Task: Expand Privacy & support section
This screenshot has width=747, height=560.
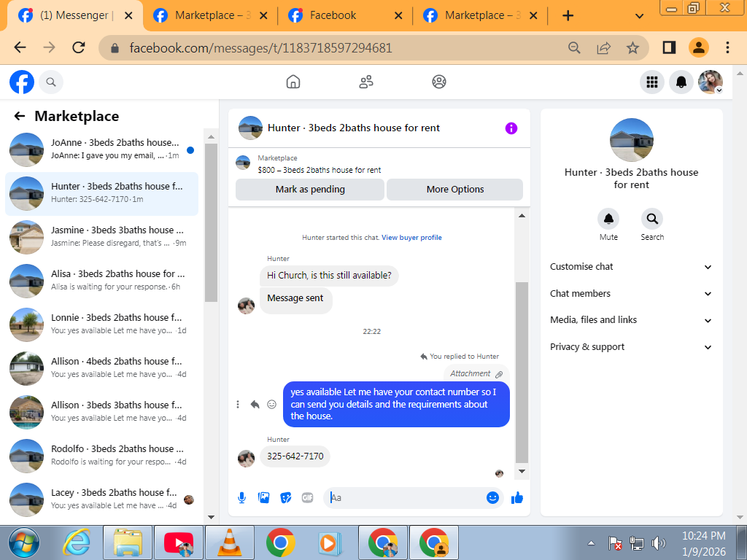Action: coord(631,346)
